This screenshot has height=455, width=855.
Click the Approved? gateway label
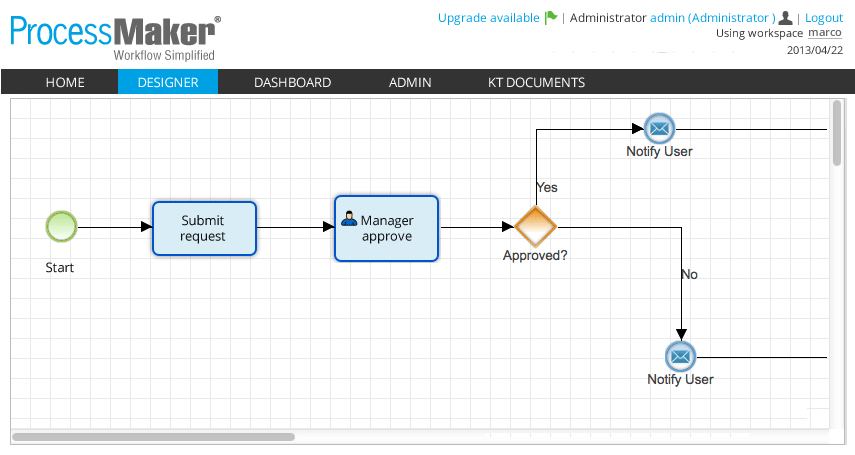click(535, 255)
